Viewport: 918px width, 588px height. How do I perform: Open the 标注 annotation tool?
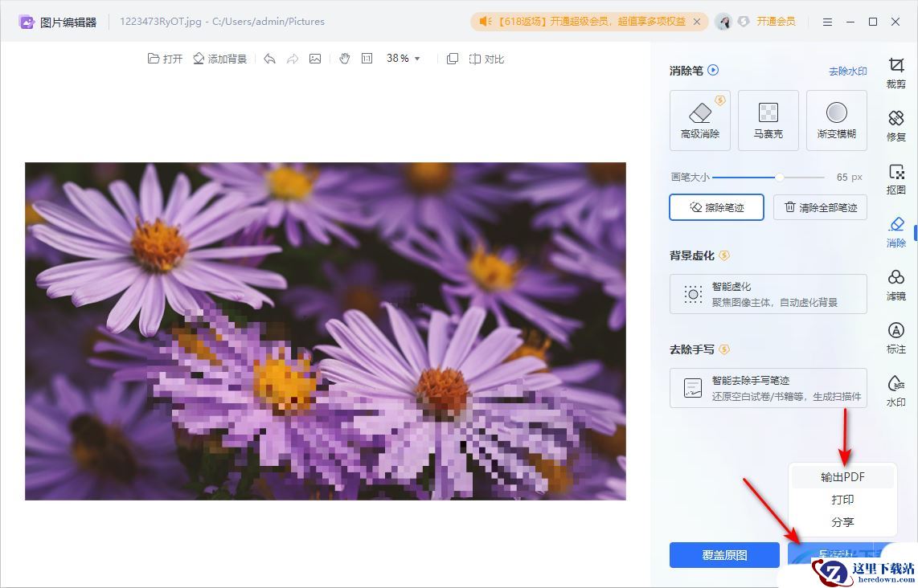point(895,338)
